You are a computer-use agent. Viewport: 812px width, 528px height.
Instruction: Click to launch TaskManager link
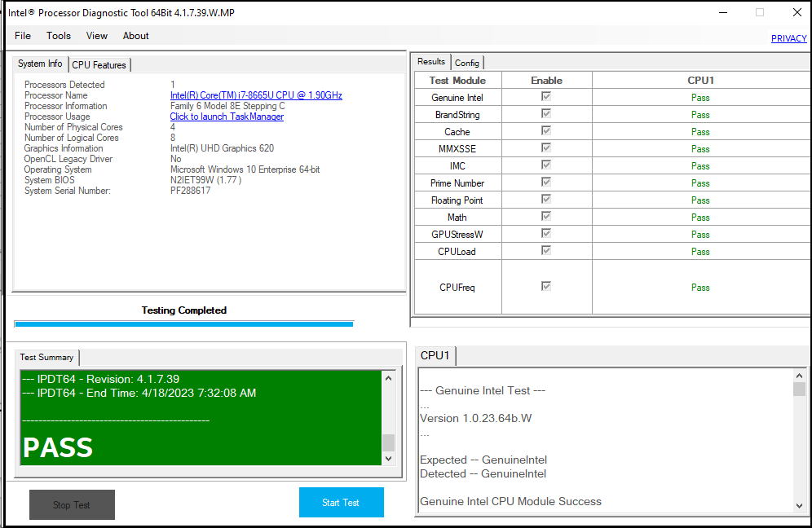(x=227, y=117)
